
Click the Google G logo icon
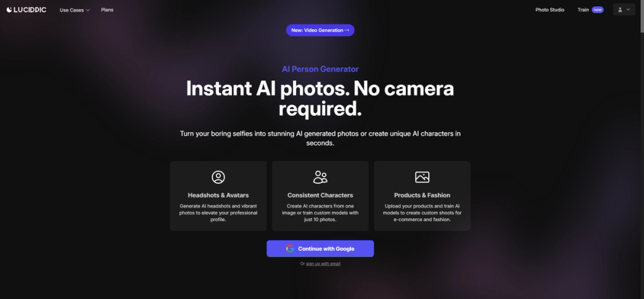[290, 249]
